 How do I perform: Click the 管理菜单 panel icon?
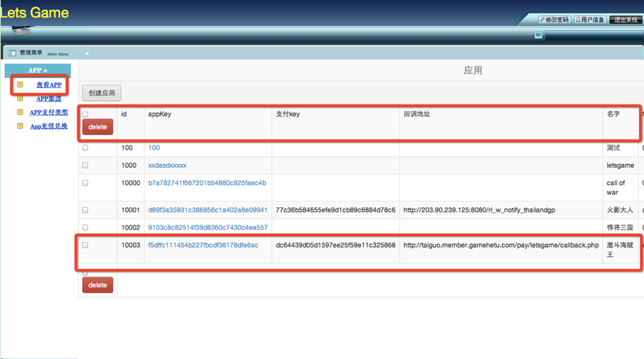click(12, 53)
